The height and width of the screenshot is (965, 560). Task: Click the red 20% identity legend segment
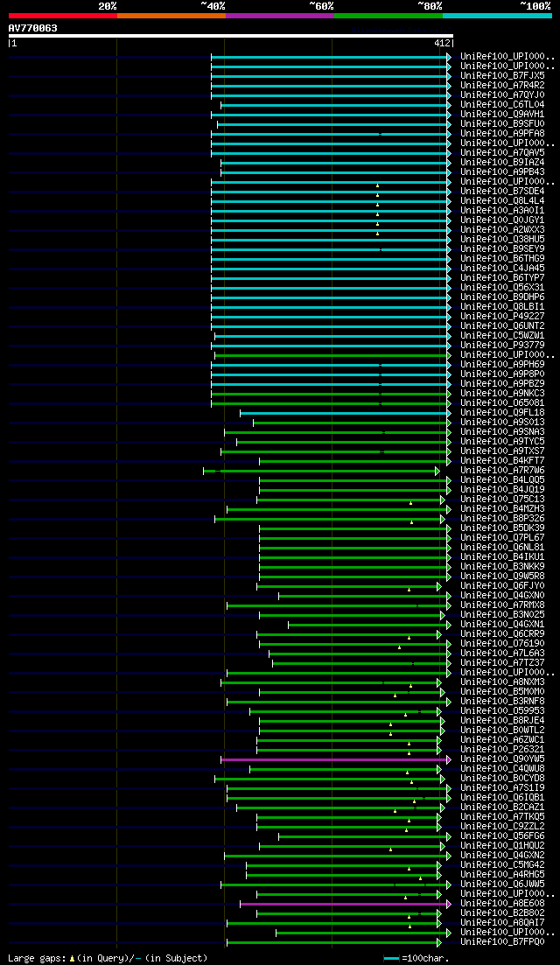pos(63,15)
